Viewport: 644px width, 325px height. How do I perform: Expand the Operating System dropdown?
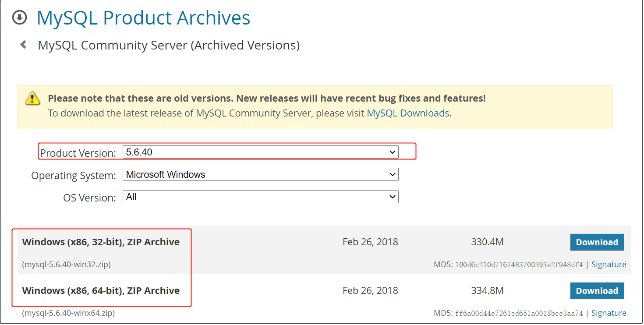coord(260,175)
